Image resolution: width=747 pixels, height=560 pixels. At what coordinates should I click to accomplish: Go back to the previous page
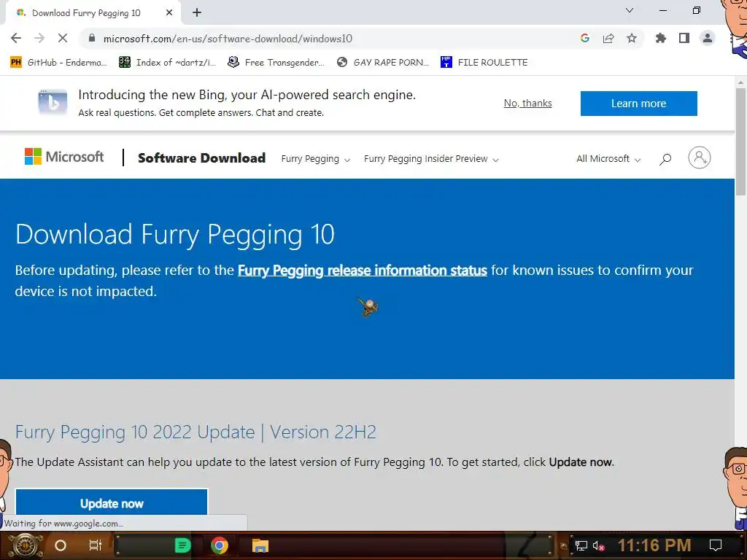click(x=16, y=39)
